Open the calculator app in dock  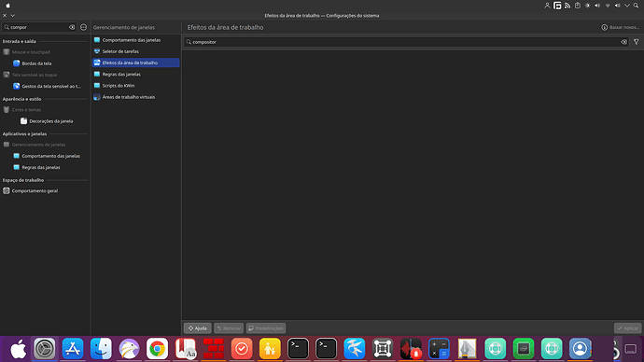439,348
